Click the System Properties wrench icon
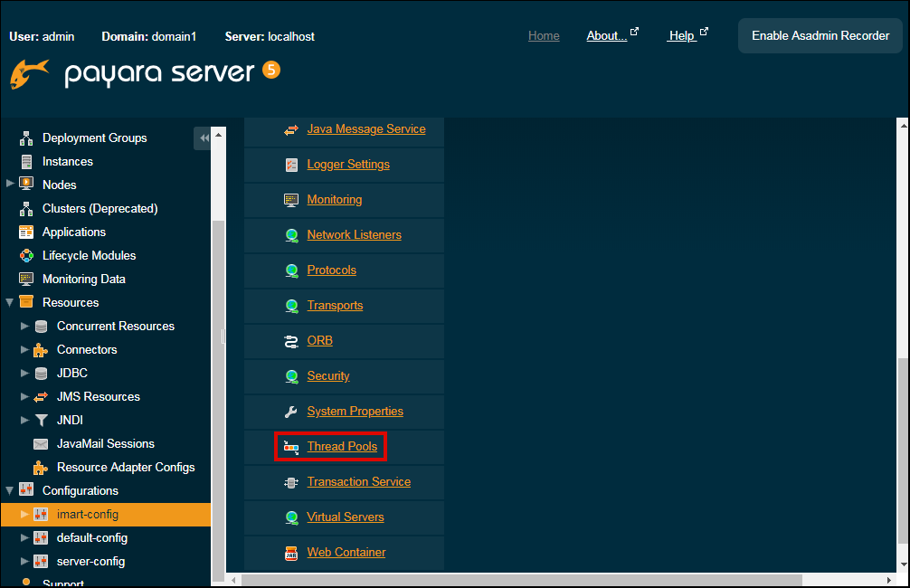The width and height of the screenshot is (910, 588). [291, 412]
